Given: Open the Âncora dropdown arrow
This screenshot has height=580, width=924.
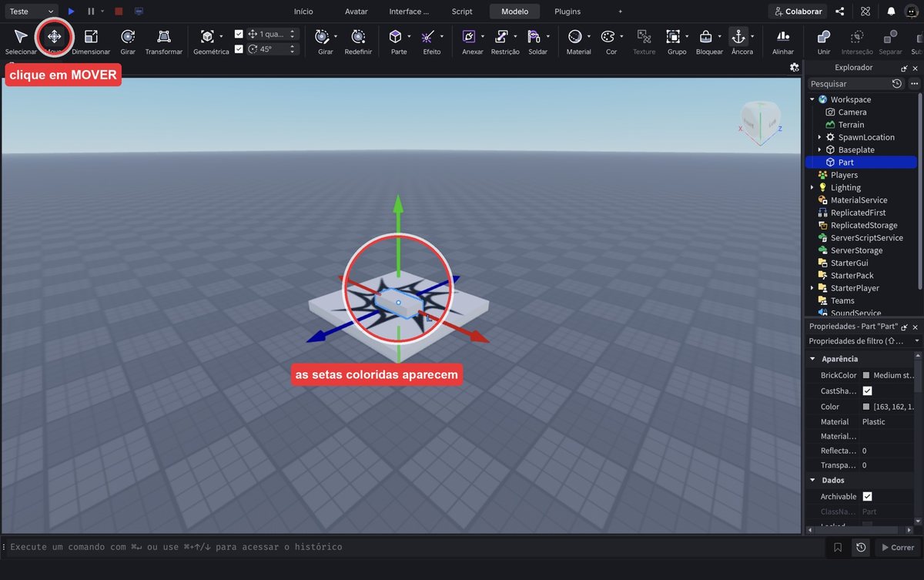Looking at the screenshot, I should pos(752,36).
